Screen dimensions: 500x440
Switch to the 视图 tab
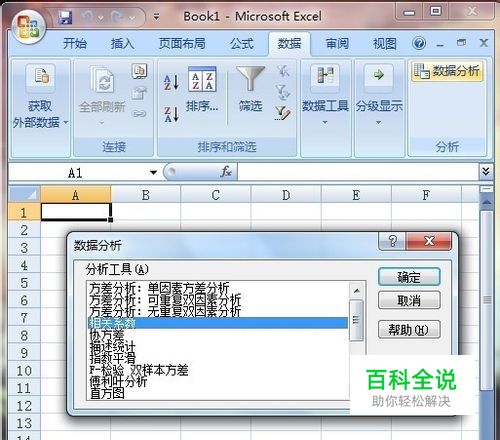point(385,44)
